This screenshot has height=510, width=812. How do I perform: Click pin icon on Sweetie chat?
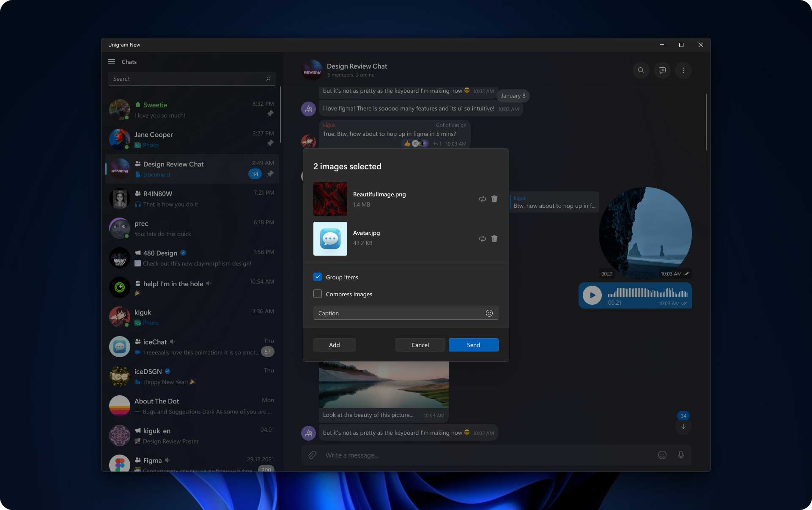(x=270, y=113)
